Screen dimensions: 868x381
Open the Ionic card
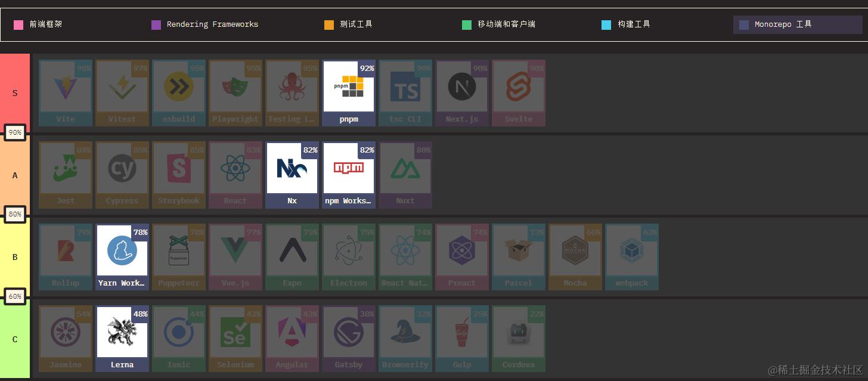click(x=179, y=339)
